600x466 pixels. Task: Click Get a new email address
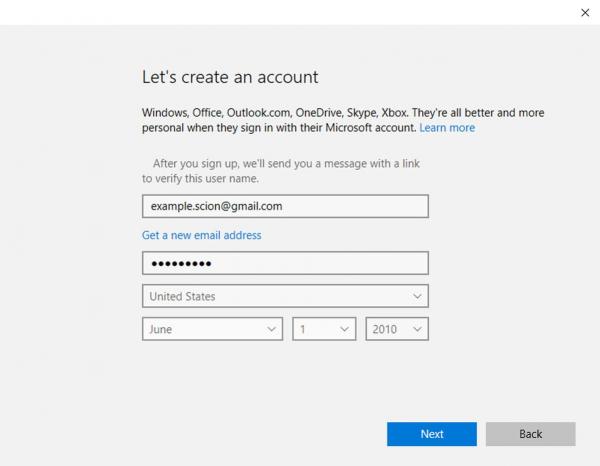[201, 235]
